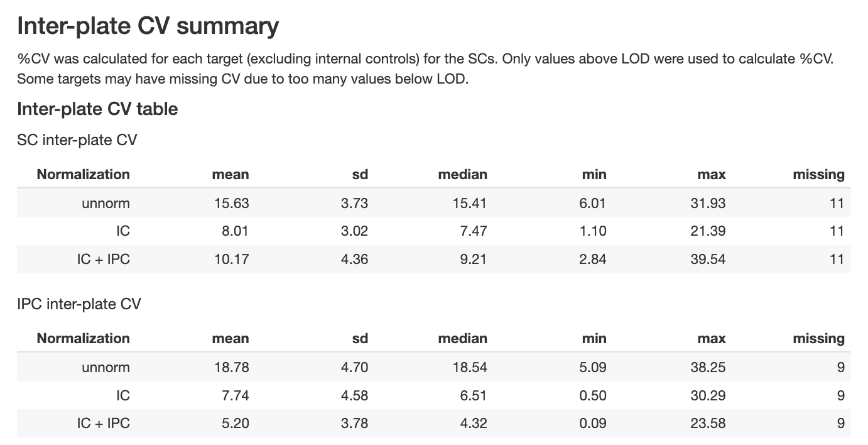
Task: Click the missing column header in the IPC table
Action: pos(818,339)
